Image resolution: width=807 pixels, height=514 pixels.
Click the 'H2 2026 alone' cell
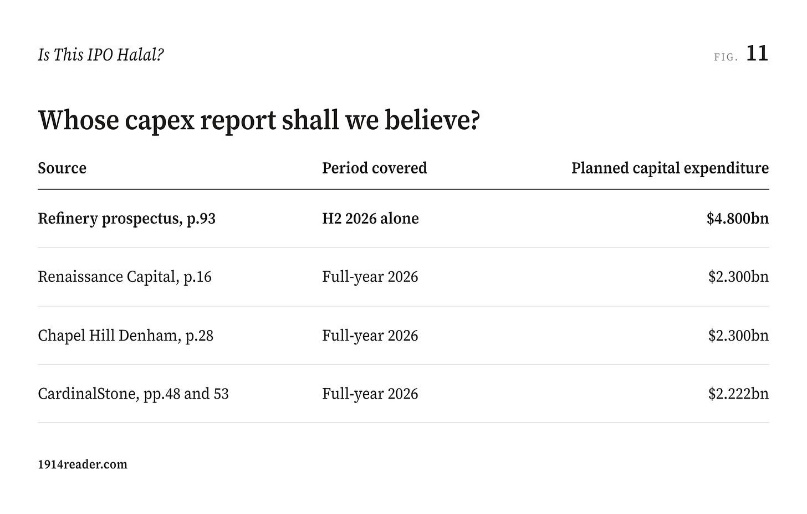[371, 219]
